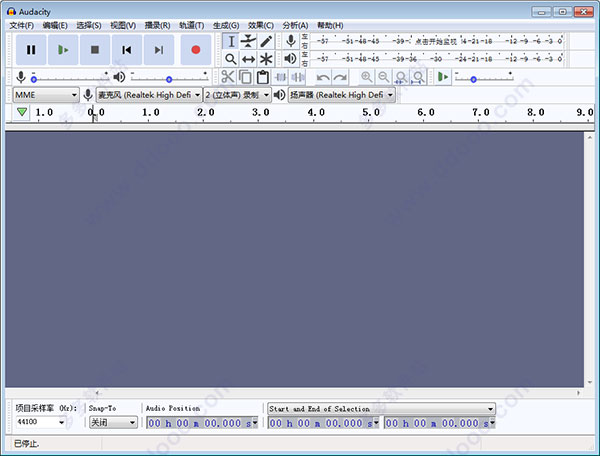Open the 选择(S) menu

click(x=89, y=26)
